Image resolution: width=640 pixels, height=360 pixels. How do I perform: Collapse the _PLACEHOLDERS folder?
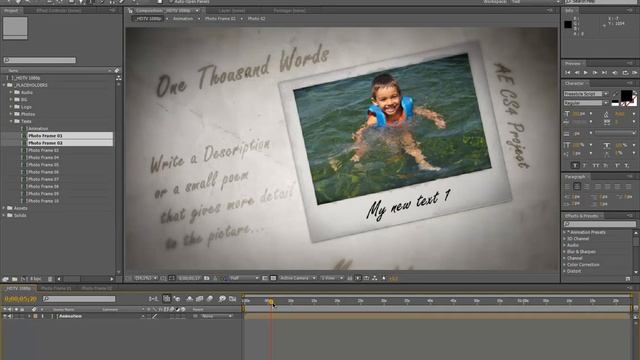(x=4, y=85)
